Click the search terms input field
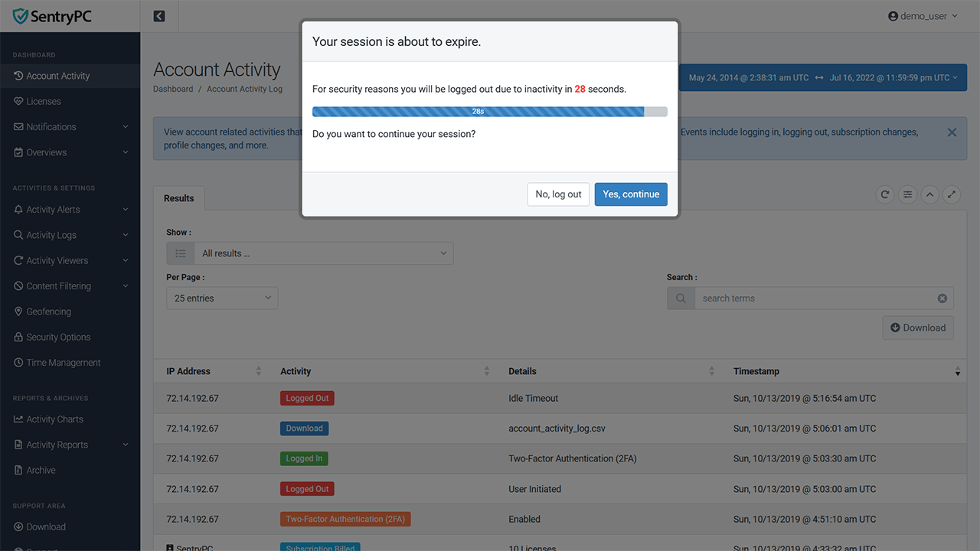The width and height of the screenshot is (980, 551). (x=815, y=298)
